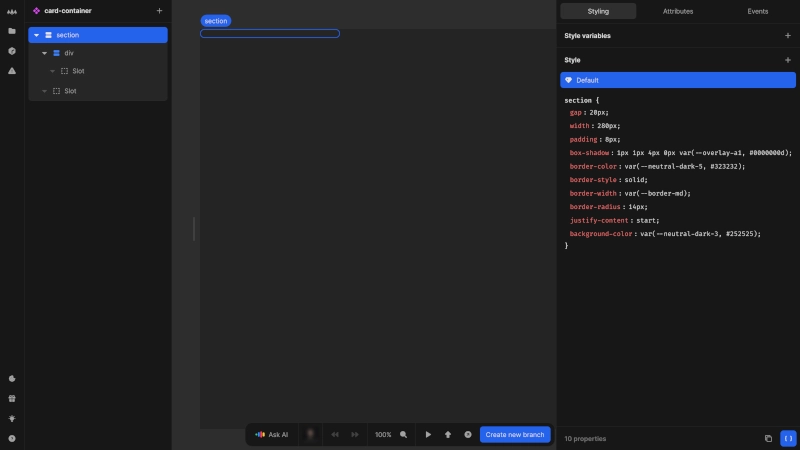Collapse the div tree node
The height and width of the screenshot is (450, 800).
pyautogui.click(x=44, y=53)
